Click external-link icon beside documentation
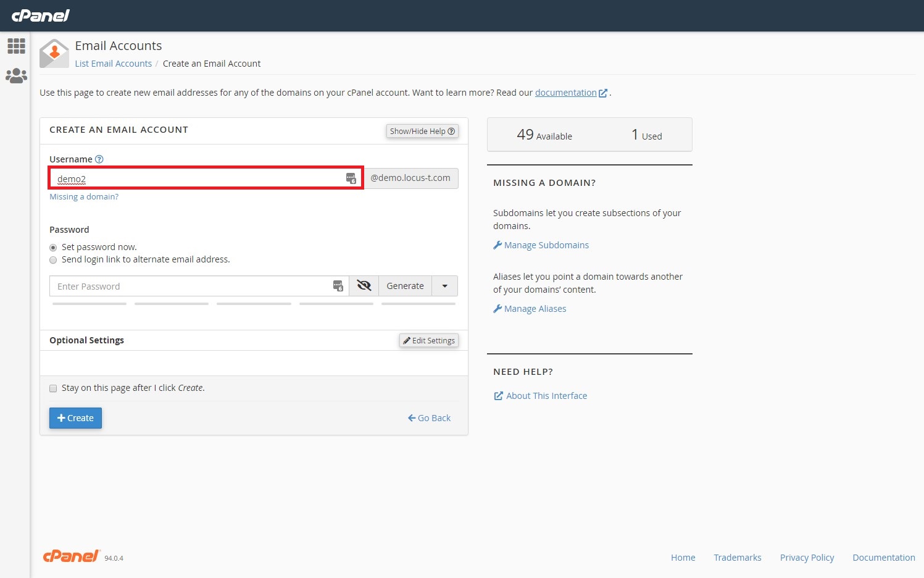924x578 pixels. click(603, 93)
